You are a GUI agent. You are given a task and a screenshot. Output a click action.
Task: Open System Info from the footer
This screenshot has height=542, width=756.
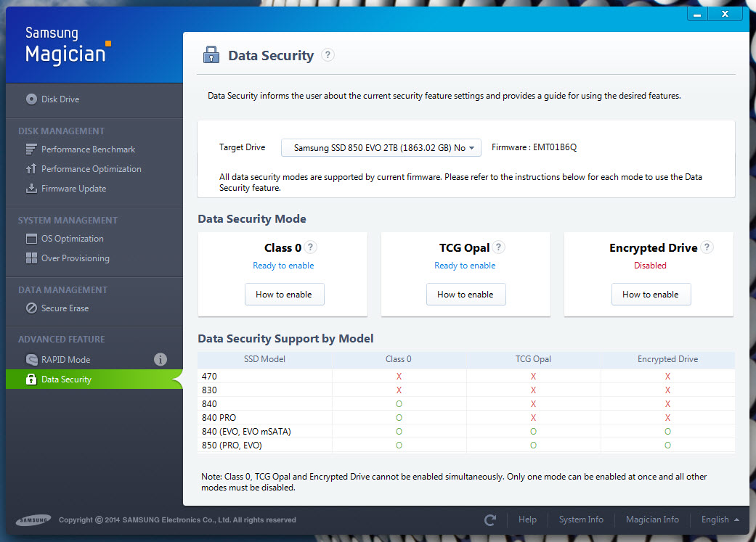(581, 520)
